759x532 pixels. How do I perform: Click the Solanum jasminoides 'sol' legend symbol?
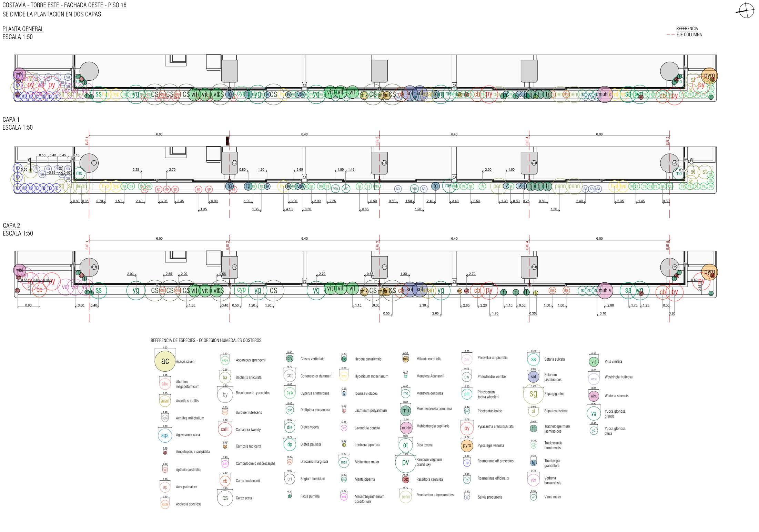(533, 377)
